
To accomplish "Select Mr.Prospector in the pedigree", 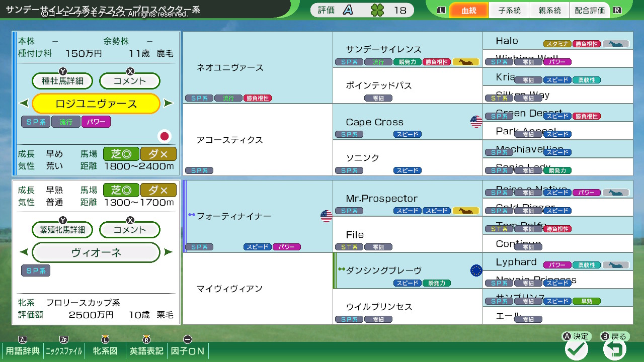I will (x=408, y=198).
